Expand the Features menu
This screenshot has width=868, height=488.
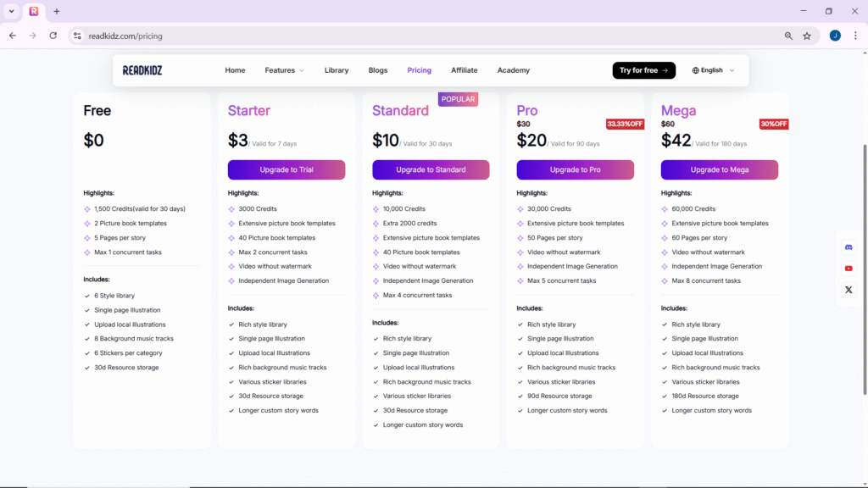[284, 70]
